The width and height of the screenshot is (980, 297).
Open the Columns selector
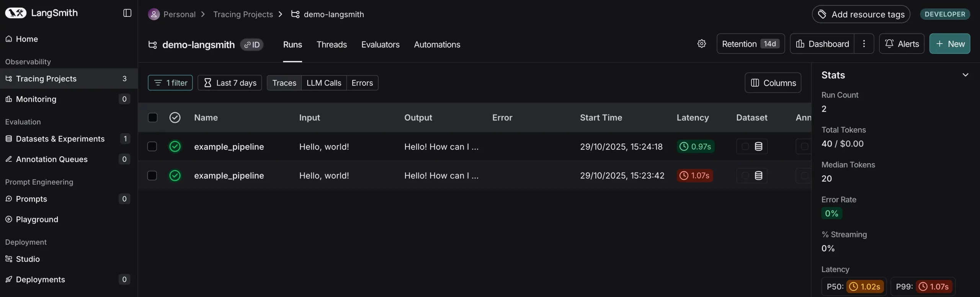point(773,83)
